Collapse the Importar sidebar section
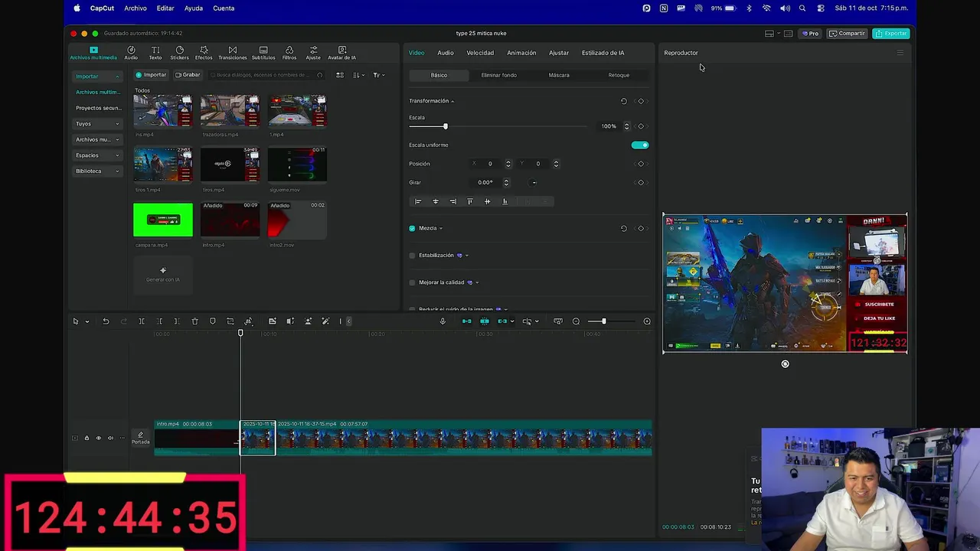The image size is (980, 551). [98, 77]
